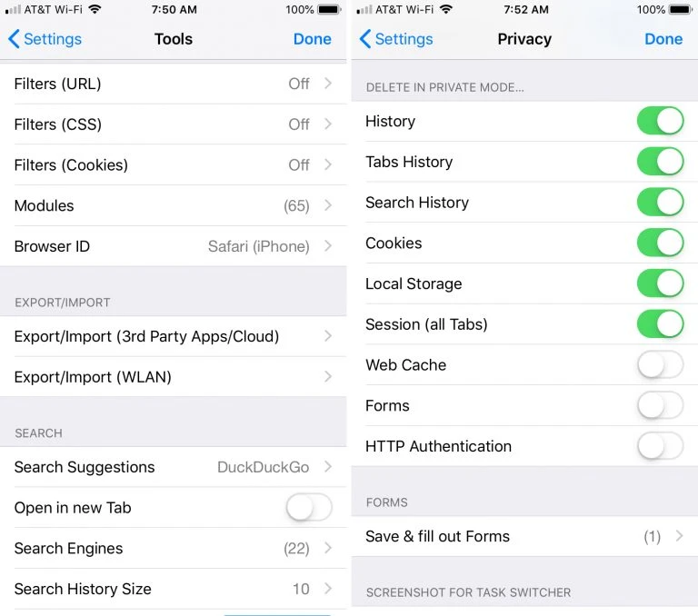Open Filters (URL) settings row
The image size is (698, 616).
(x=174, y=84)
